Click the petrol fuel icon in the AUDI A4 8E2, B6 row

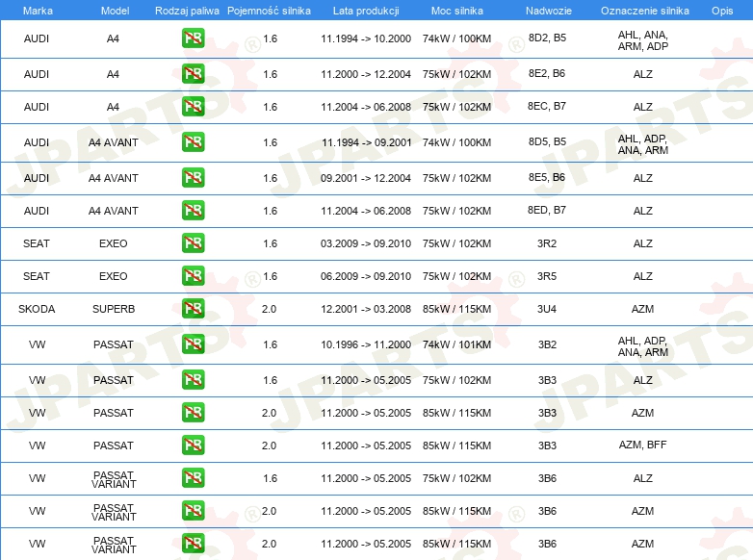coord(193,74)
